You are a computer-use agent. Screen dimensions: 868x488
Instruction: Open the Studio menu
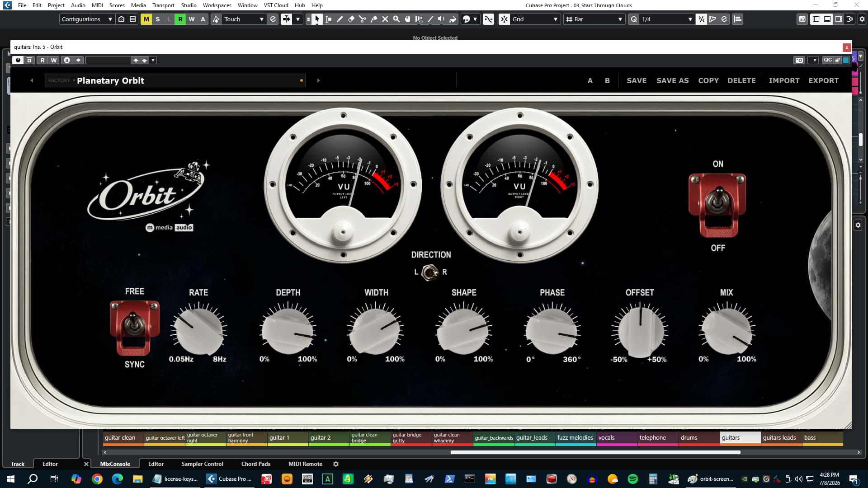(x=189, y=5)
